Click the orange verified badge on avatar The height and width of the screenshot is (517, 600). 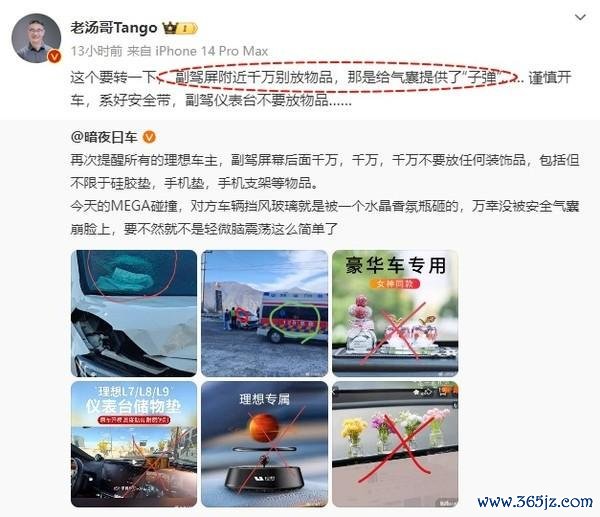click(54, 57)
